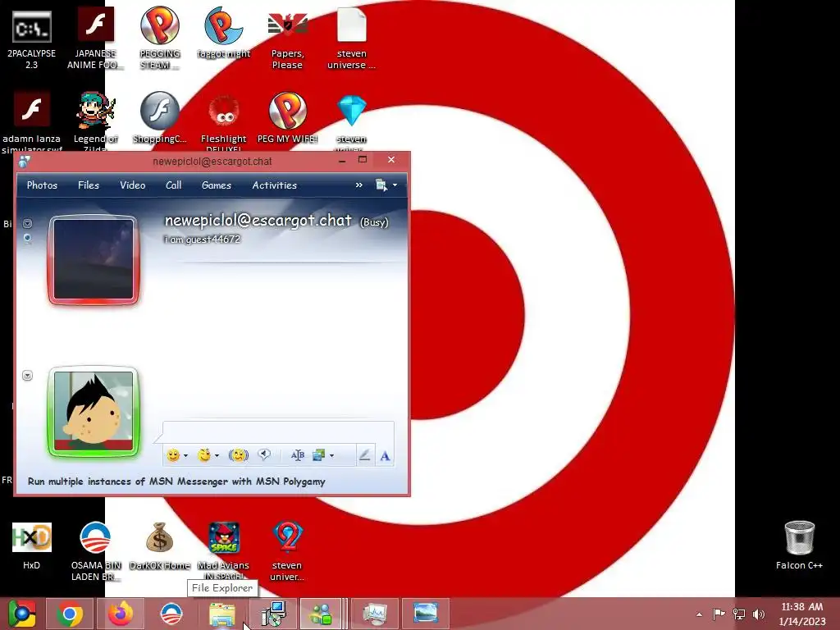
Task: Open the JAPANESE ANIME FOO... Flash file
Action: coord(95,39)
